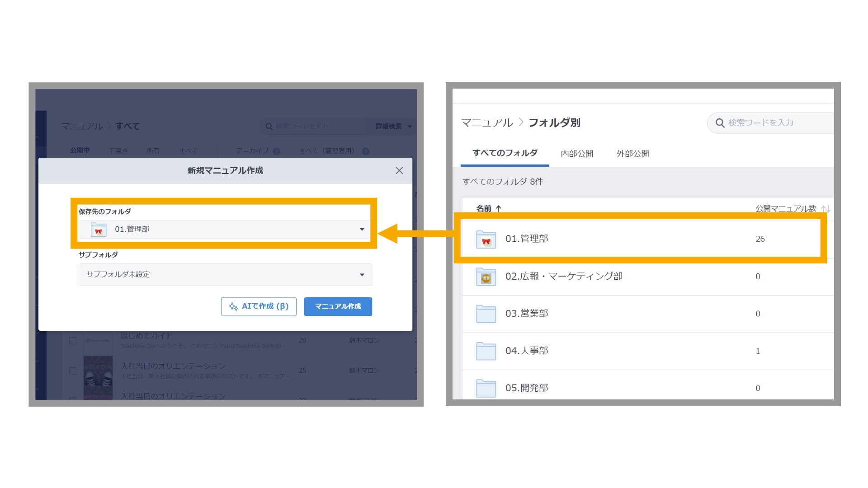The image size is (868, 488).
Task: Click the AIで作成 (β) button
Action: tap(259, 306)
